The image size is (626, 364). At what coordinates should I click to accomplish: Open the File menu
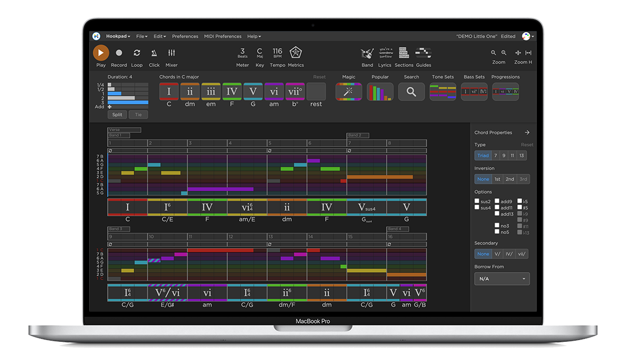(x=141, y=36)
